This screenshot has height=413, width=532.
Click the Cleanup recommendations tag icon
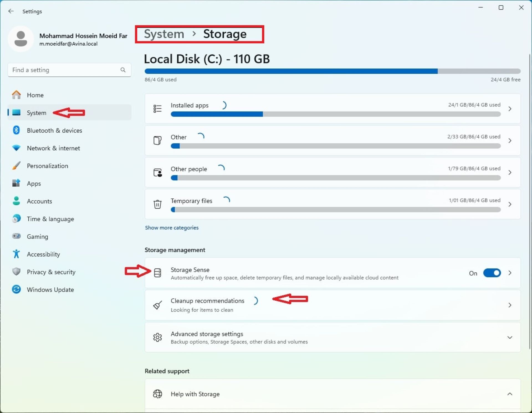coord(158,305)
